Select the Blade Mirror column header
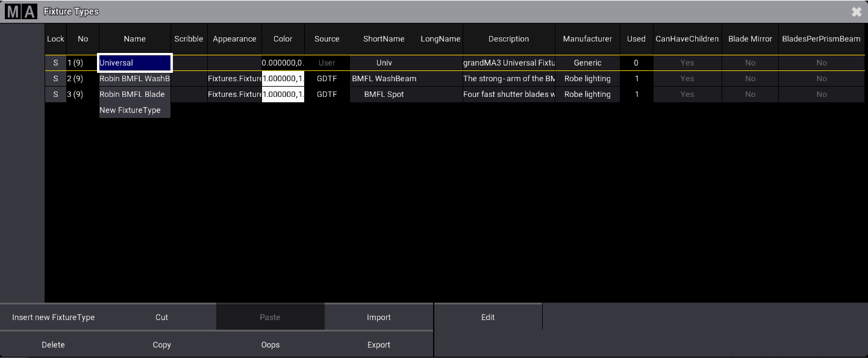This screenshot has height=358, width=868. [750, 39]
